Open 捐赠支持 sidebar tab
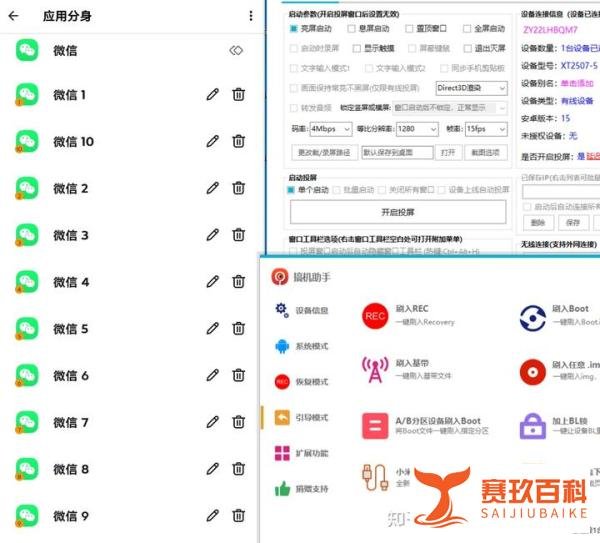 coord(302,489)
